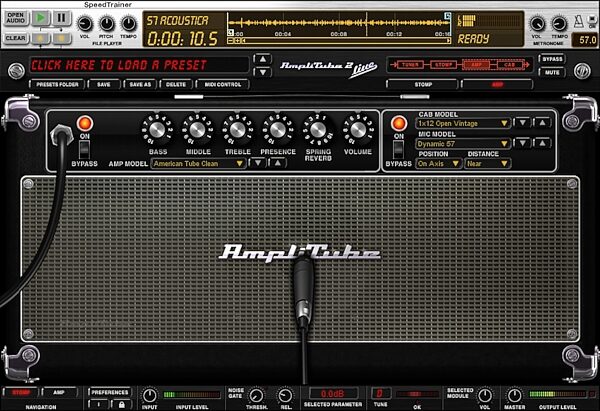Toggle the global Mute button
600x411 pixels.
tap(552, 72)
